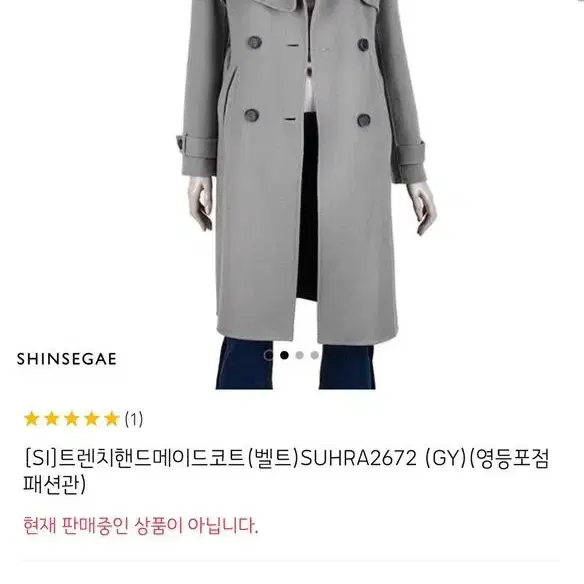Click the 현재 판매중인 상품이 아닙니다 notice
Screen dimensions: 584x584
tap(141, 526)
